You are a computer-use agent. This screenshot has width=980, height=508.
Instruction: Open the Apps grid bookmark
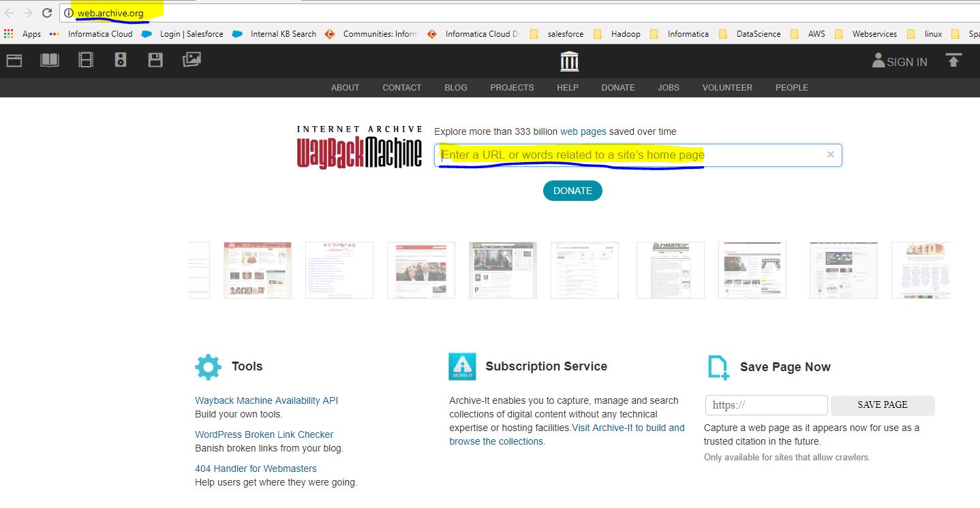22,33
